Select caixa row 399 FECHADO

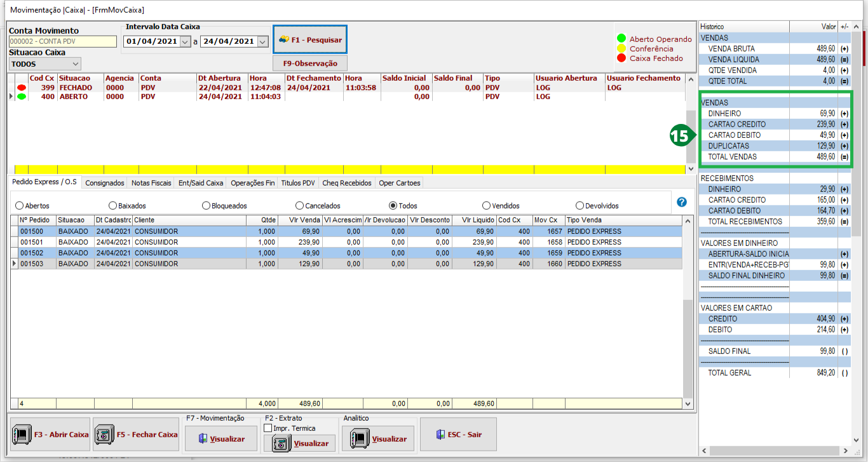click(x=346, y=88)
